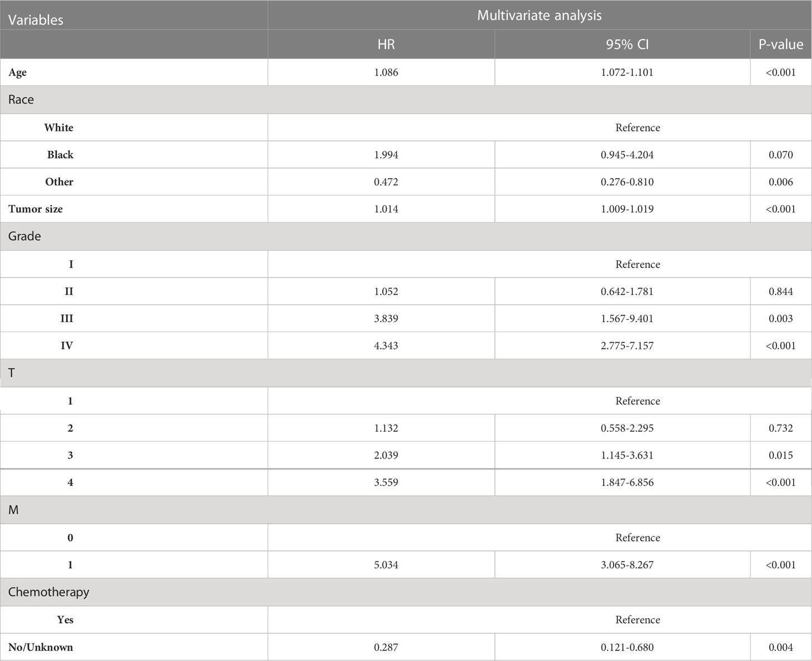Select the 'T' section row
812x661 pixels.
point(406,373)
